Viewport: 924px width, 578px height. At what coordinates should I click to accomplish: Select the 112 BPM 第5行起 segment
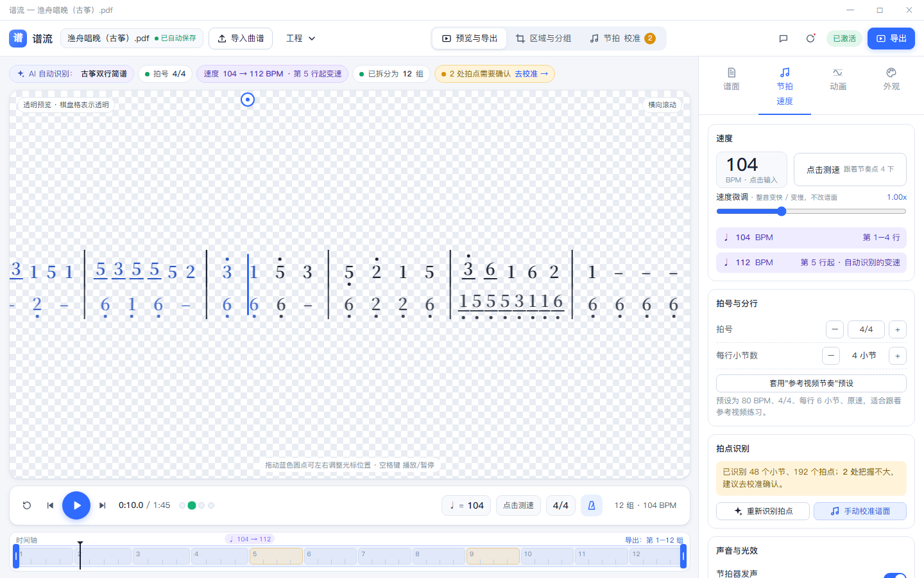click(811, 263)
